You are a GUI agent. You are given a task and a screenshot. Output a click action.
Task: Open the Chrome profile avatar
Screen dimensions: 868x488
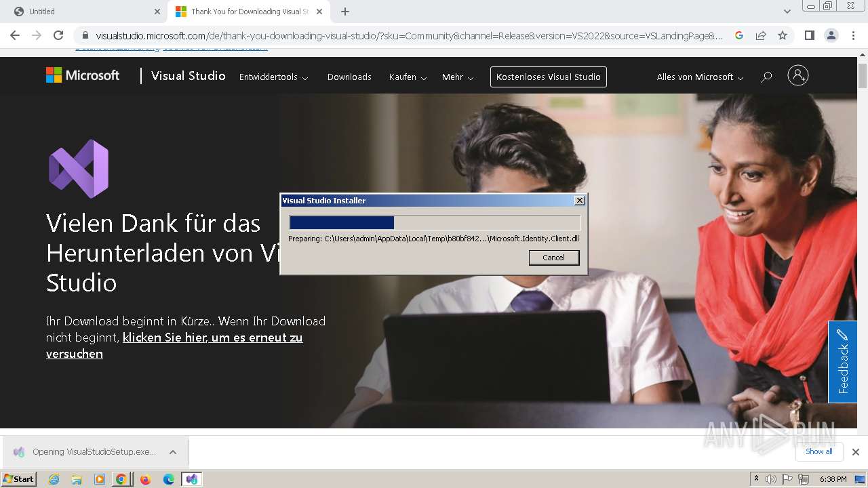831,35
